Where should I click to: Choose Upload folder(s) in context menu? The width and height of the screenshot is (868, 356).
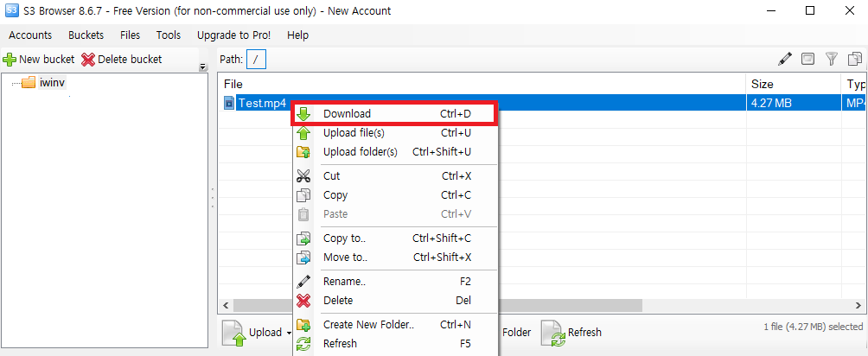click(x=395, y=152)
